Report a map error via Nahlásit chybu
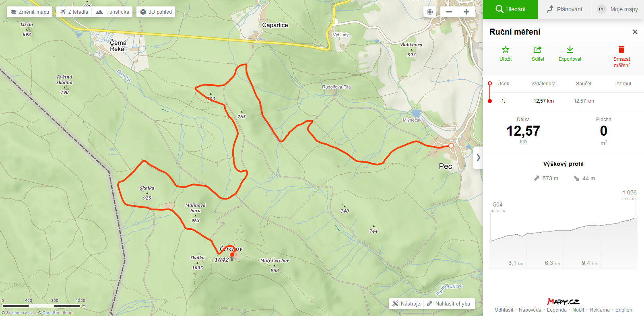 click(448, 304)
